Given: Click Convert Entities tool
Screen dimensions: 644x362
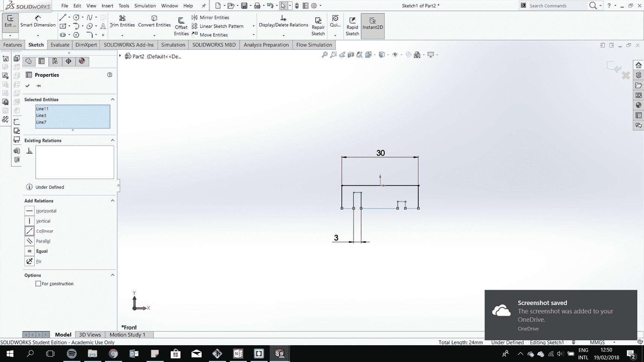Looking at the screenshot, I should click(154, 21).
